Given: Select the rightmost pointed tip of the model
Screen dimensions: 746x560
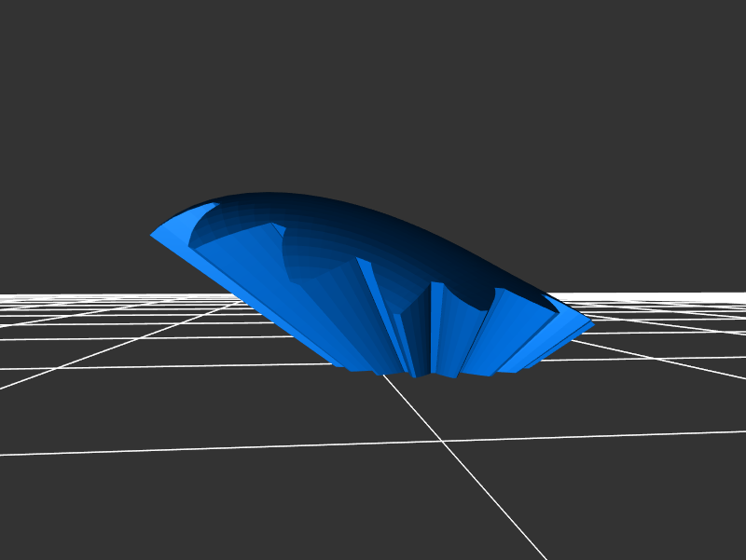Looking at the screenshot, I should click(x=591, y=325).
